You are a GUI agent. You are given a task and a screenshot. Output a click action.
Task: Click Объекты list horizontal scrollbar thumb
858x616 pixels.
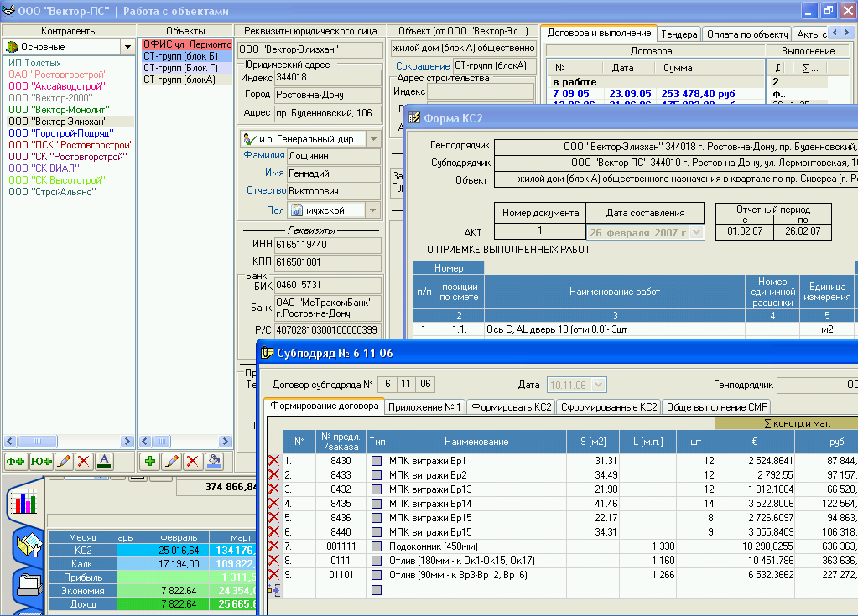(161, 441)
